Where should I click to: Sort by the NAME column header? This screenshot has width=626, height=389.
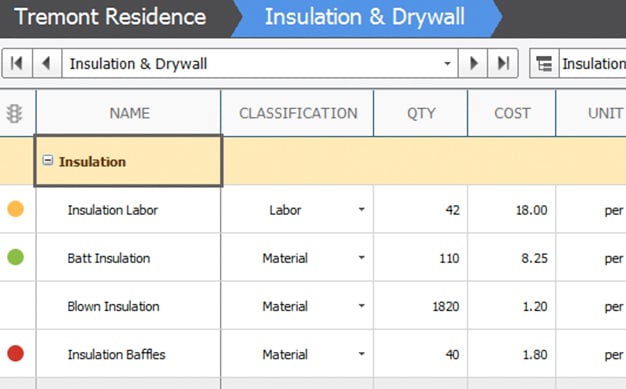pyautogui.click(x=129, y=113)
